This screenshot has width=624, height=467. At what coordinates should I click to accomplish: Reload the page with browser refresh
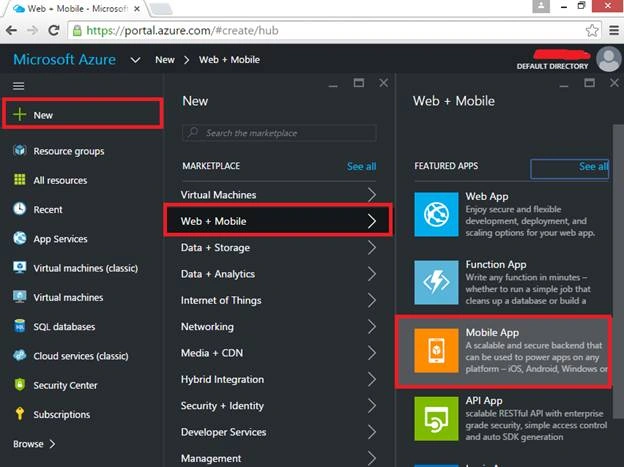coord(54,30)
